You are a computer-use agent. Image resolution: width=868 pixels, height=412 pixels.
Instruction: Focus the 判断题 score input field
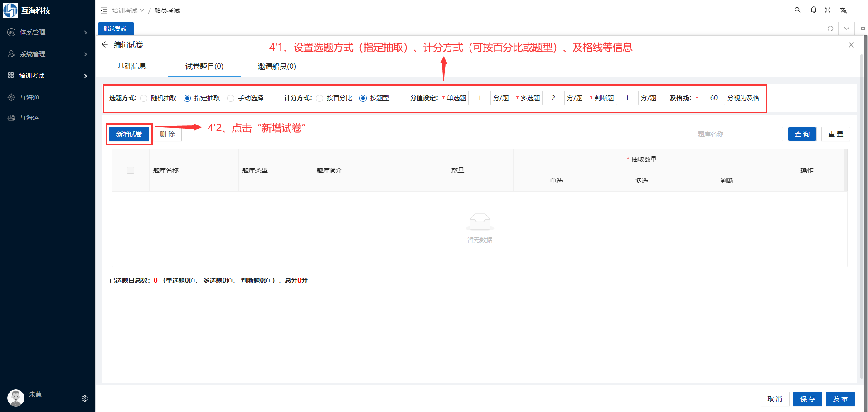point(627,98)
